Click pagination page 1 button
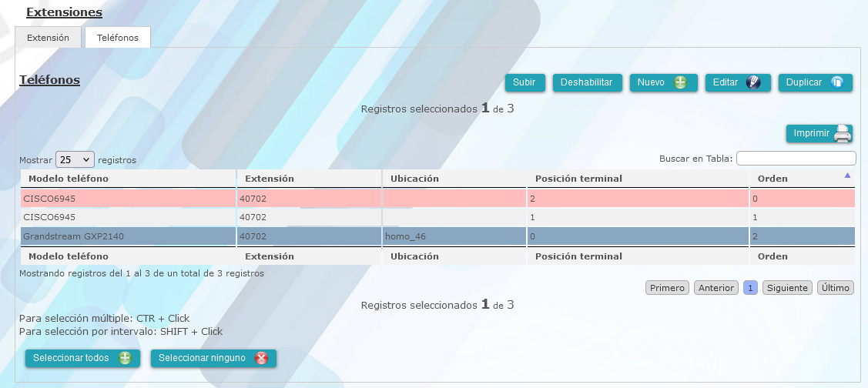The width and height of the screenshot is (868, 388). [751, 288]
